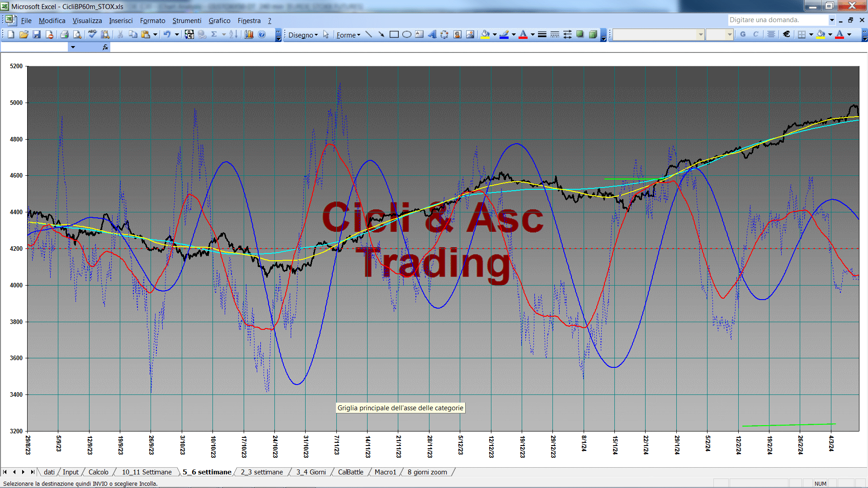Screen dimensions: 868x488
Task: Sort ascending with the A-Z icon
Action: tap(233, 35)
